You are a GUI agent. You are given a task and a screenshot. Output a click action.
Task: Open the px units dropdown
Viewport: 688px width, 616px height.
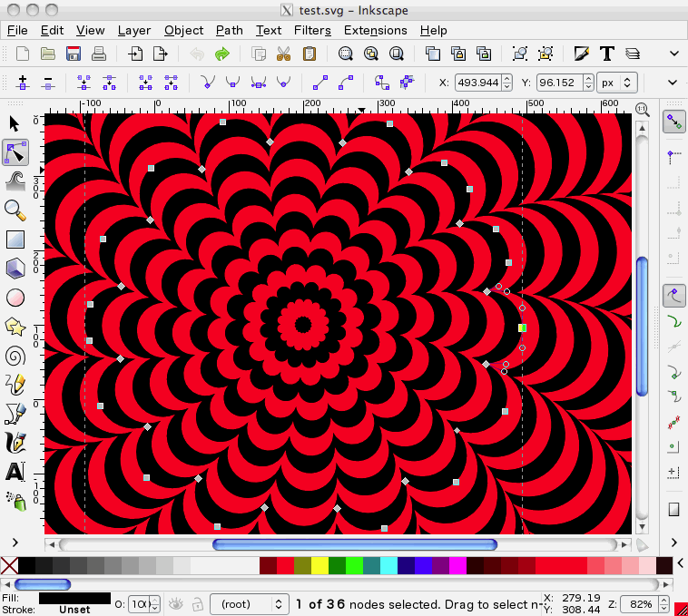[616, 83]
